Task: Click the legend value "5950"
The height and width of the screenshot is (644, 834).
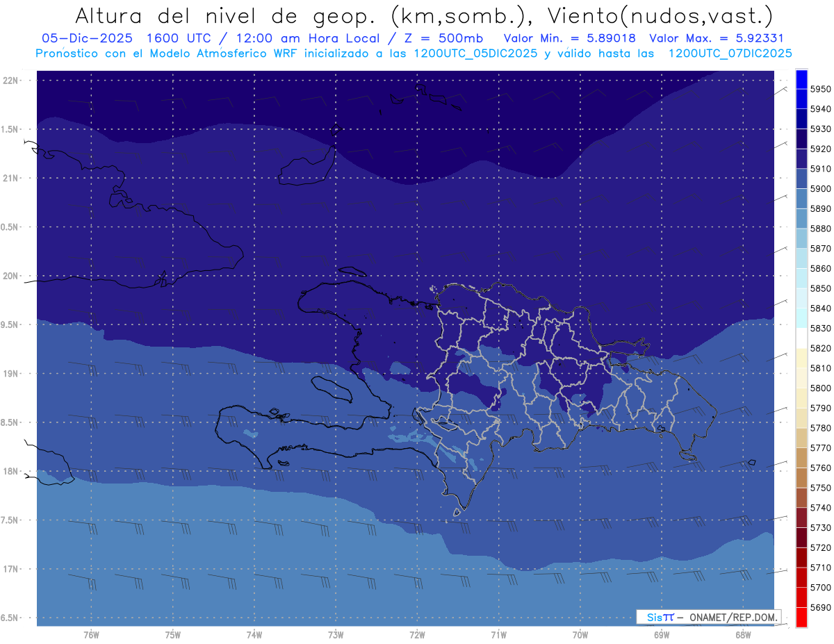Action: [820, 89]
